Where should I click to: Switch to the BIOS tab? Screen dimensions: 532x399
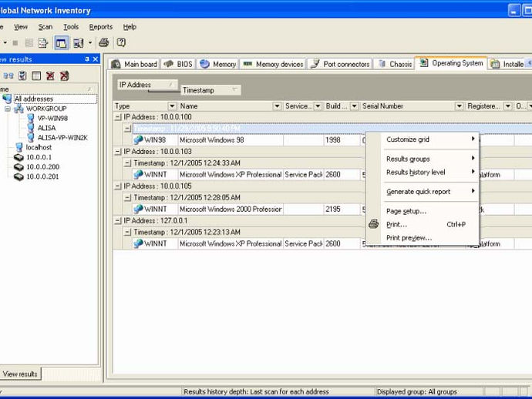point(178,64)
